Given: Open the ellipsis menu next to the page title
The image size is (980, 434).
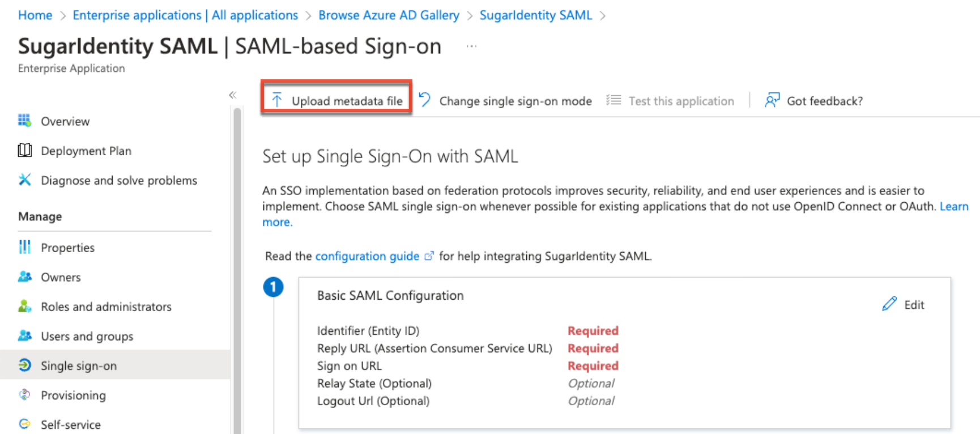Looking at the screenshot, I should click(x=471, y=45).
